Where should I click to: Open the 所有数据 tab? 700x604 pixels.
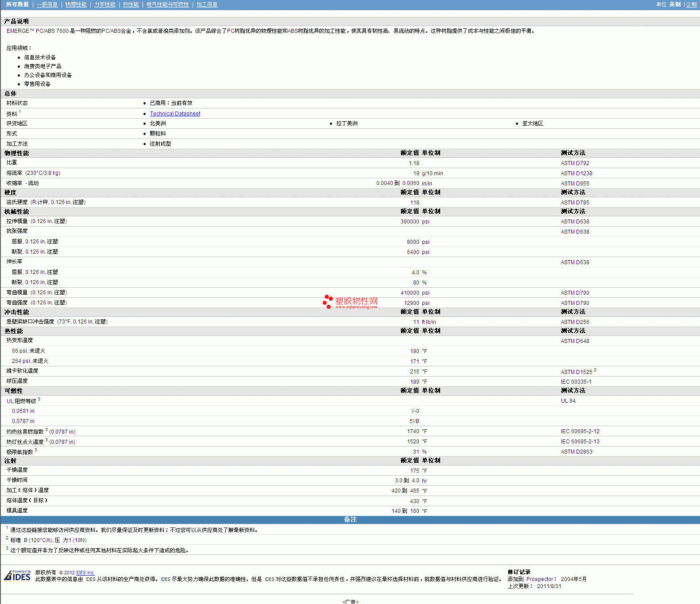[x=17, y=4]
